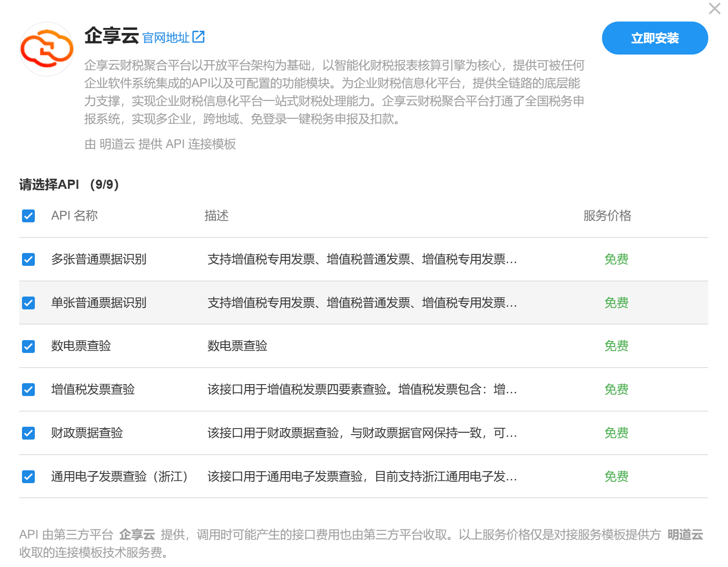The width and height of the screenshot is (728, 567).
Task: Click the external link icon beside 官网地址
Action: pos(198,37)
